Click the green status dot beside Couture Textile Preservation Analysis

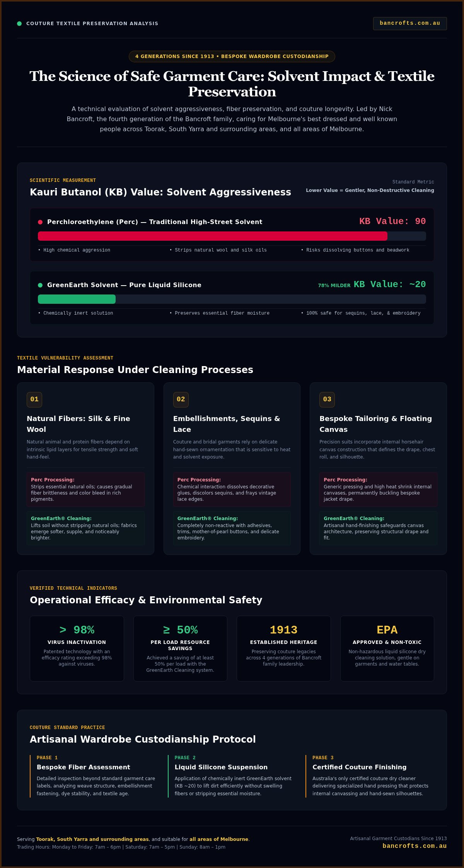19,24
